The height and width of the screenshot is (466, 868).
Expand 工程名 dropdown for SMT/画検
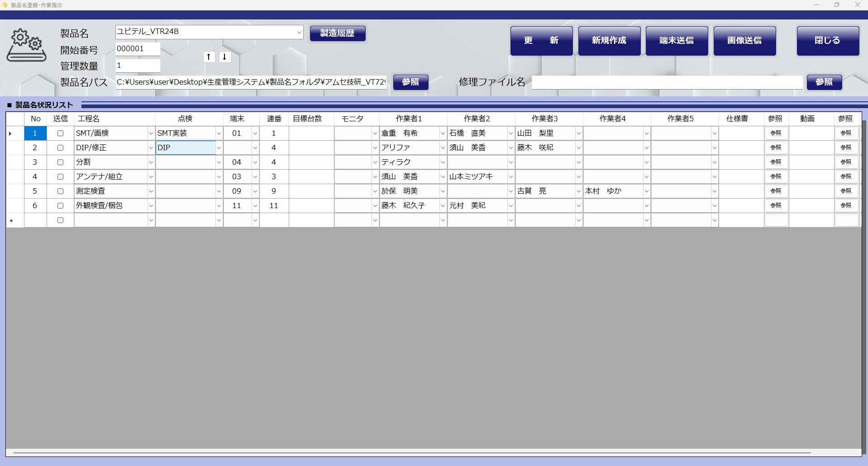tap(151, 133)
